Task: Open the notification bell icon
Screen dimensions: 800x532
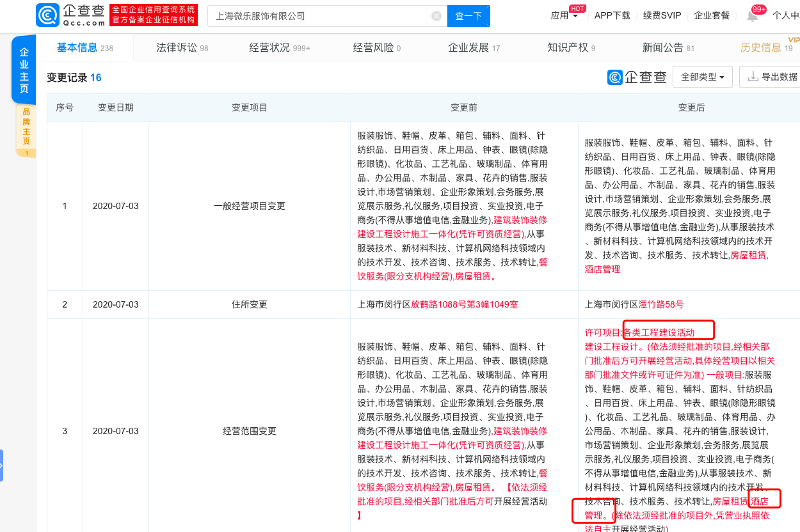Action: coord(753,16)
